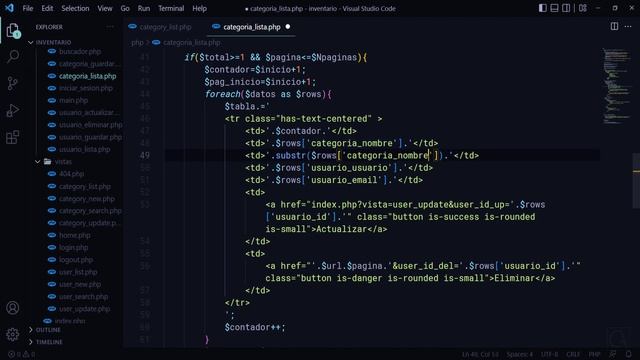Screen dimensions: 640x360
Task: Open usuario_guardar.php in the explorer
Action: pyautogui.click(x=90, y=137)
